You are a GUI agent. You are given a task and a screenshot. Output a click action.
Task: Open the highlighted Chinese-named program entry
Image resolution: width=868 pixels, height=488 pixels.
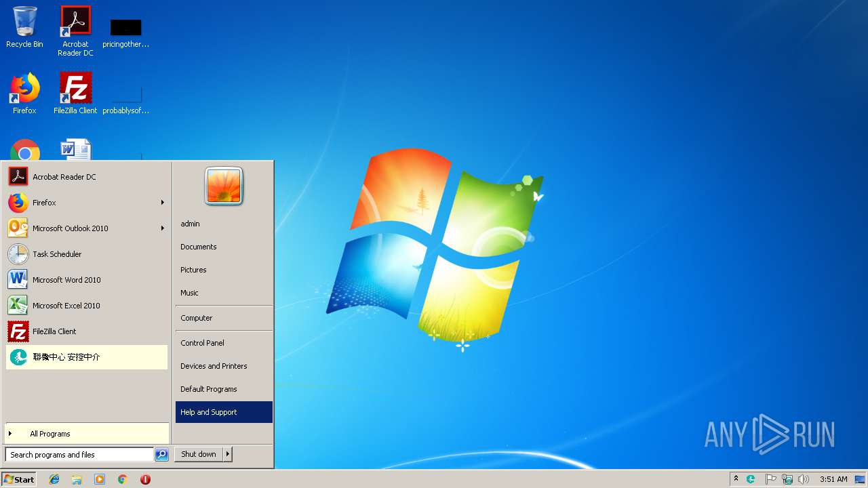(87, 357)
